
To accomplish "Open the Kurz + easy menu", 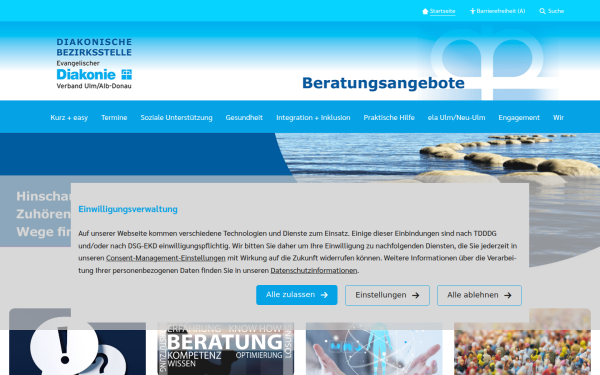I will coord(69,117).
